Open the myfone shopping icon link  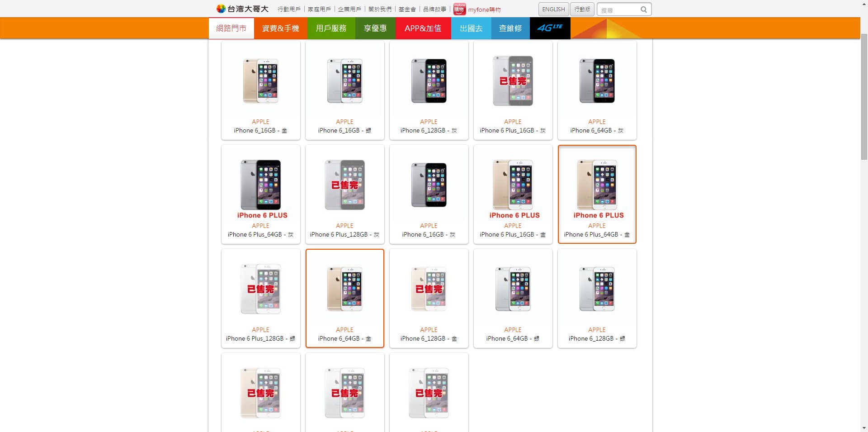pyautogui.click(x=459, y=9)
